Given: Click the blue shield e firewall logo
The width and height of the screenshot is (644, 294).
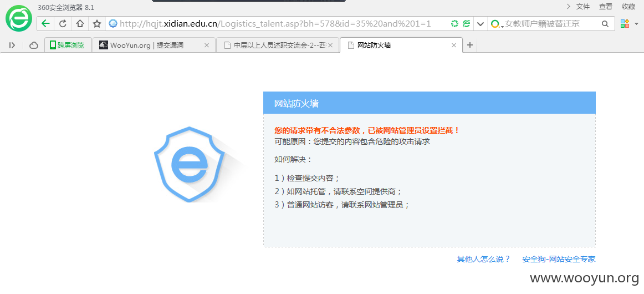Looking at the screenshot, I should click(x=190, y=164).
